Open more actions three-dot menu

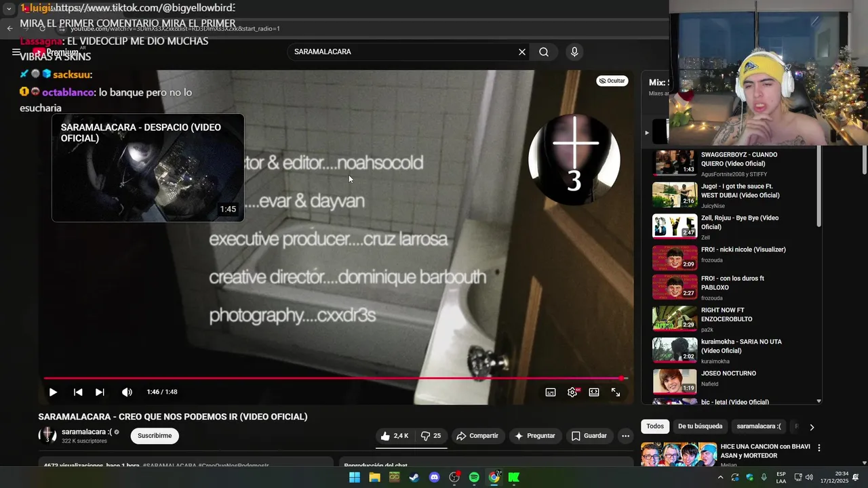tap(626, 436)
